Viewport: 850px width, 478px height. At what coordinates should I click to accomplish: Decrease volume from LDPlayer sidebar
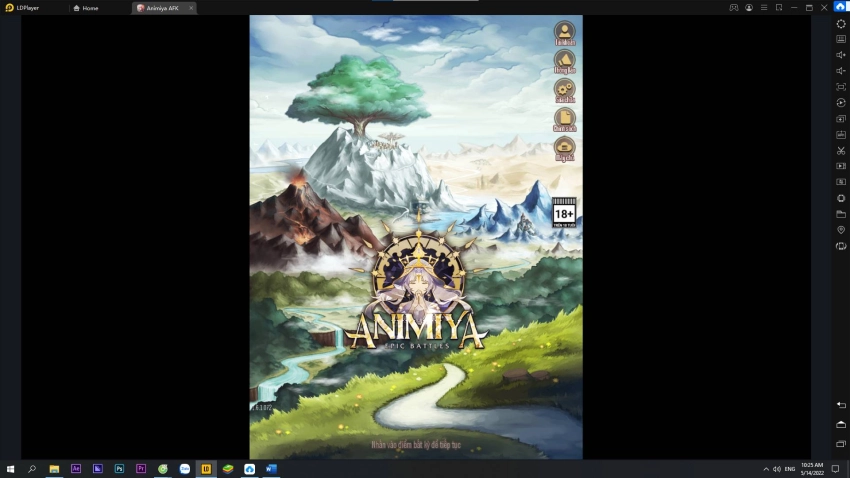(x=841, y=71)
